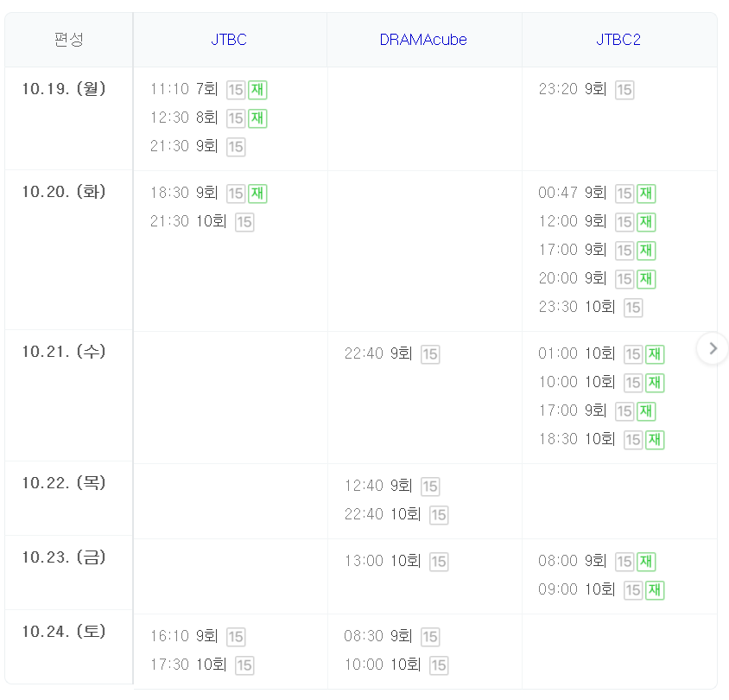This screenshot has width=729, height=700.
Task: Click the 15 rating on 13:00 10회 row
Action: (x=439, y=562)
